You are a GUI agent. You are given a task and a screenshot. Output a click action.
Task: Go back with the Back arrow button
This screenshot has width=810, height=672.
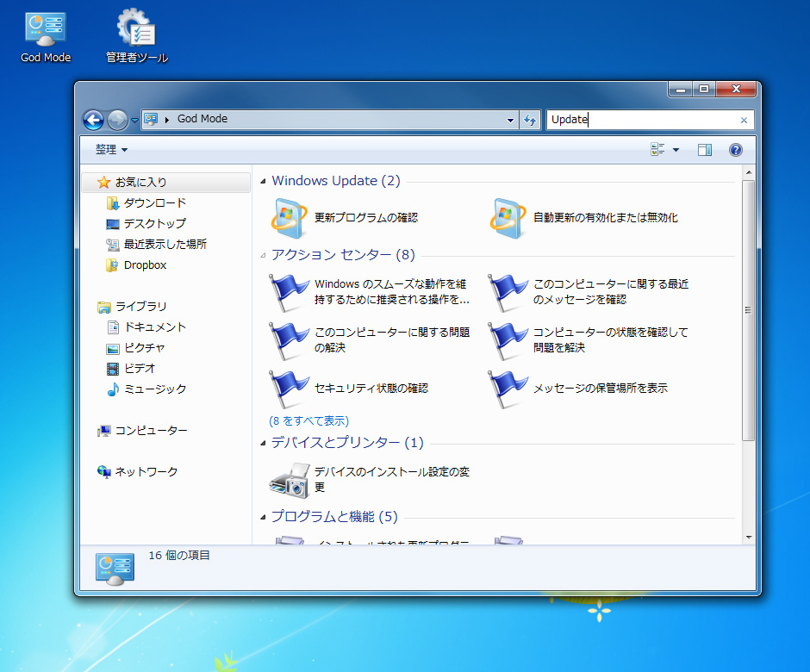(x=94, y=121)
